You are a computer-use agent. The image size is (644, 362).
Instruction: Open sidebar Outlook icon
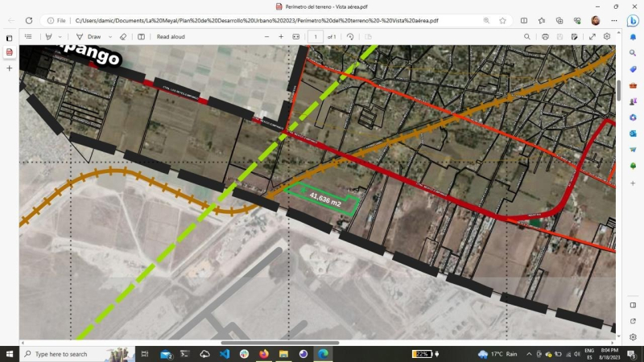[x=633, y=134]
